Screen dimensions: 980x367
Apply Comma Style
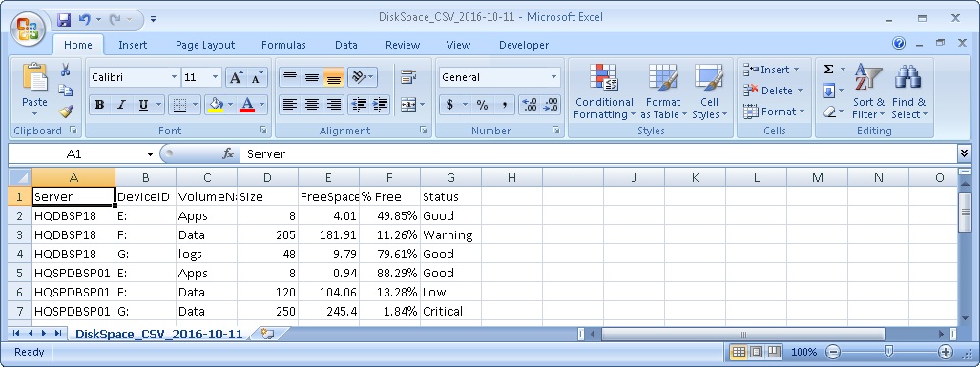point(504,104)
